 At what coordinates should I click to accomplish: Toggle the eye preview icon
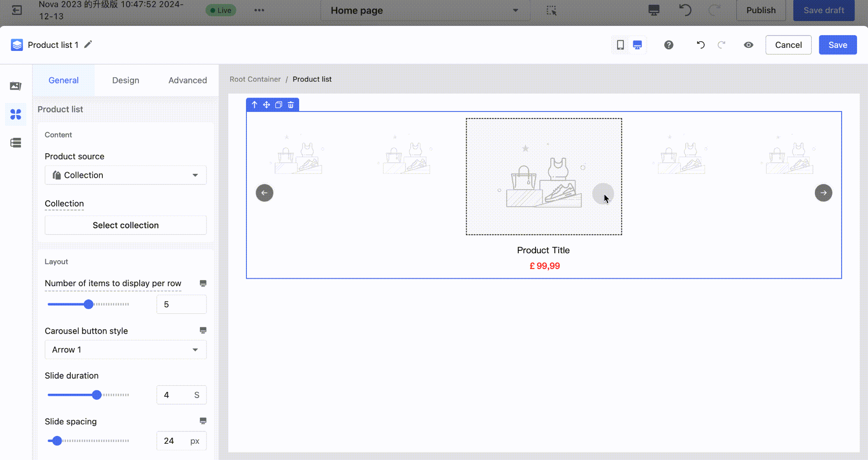[749, 45]
